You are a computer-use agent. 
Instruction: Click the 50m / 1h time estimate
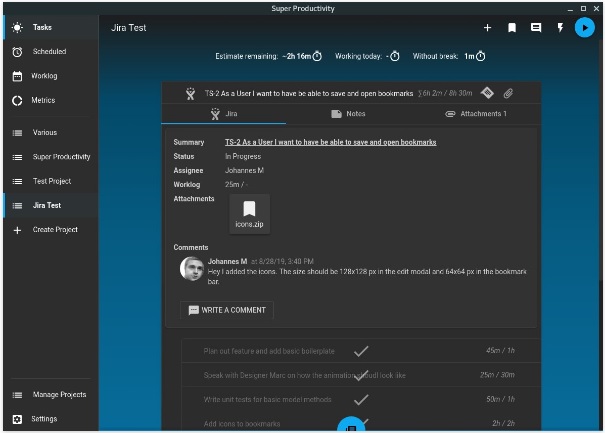(x=500, y=399)
